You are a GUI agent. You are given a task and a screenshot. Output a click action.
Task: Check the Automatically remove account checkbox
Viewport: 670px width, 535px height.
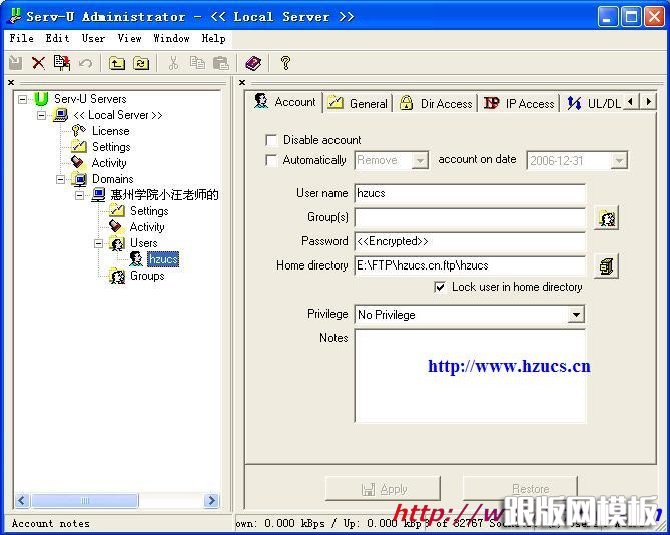[x=271, y=160]
